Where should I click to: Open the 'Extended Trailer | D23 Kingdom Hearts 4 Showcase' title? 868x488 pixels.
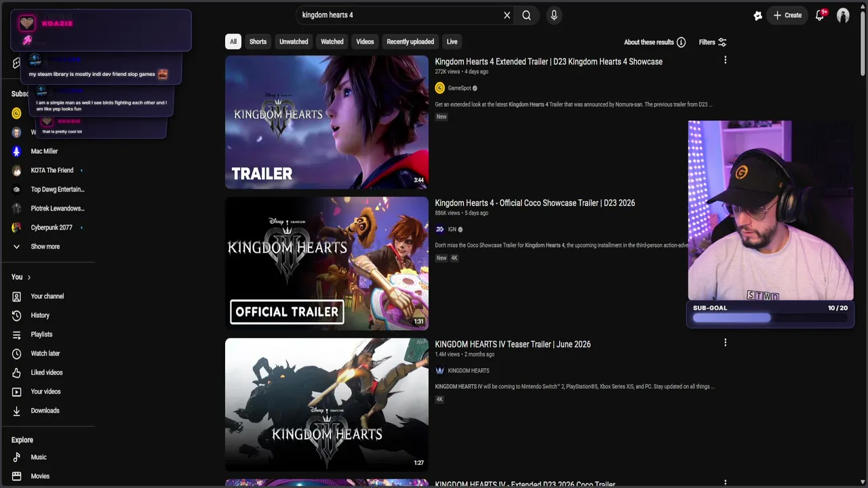(549, 62)
